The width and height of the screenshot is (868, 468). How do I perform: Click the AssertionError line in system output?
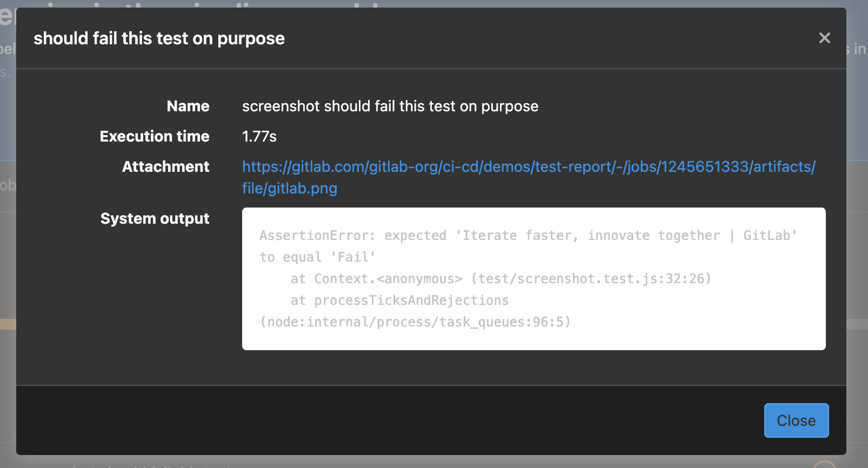click(x=528, y=236)
